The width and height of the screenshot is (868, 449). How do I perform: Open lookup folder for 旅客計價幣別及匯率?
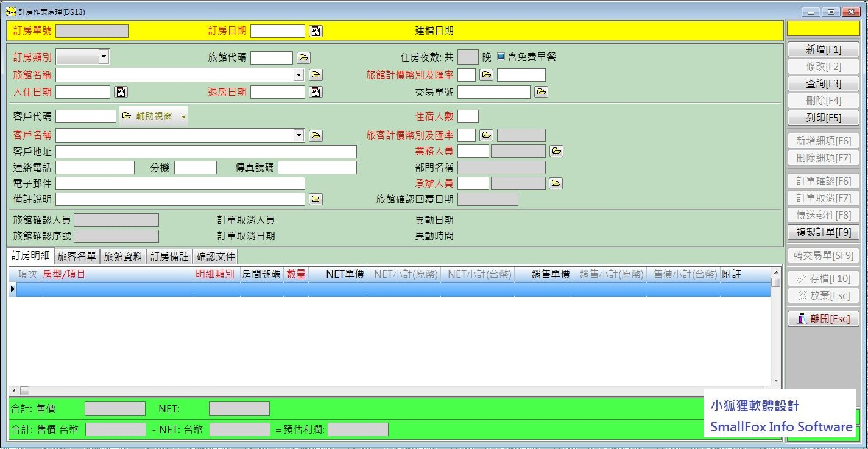[486, 135]
